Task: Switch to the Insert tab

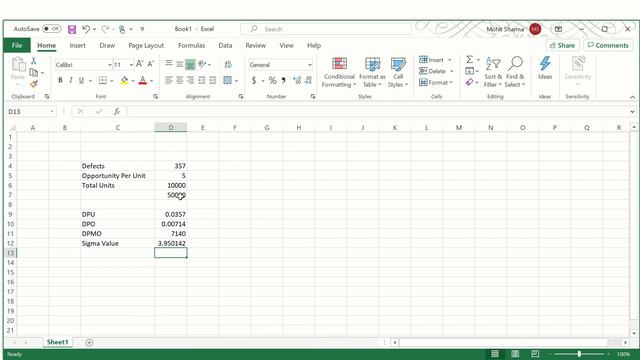Action: click(x=78, y=45)
